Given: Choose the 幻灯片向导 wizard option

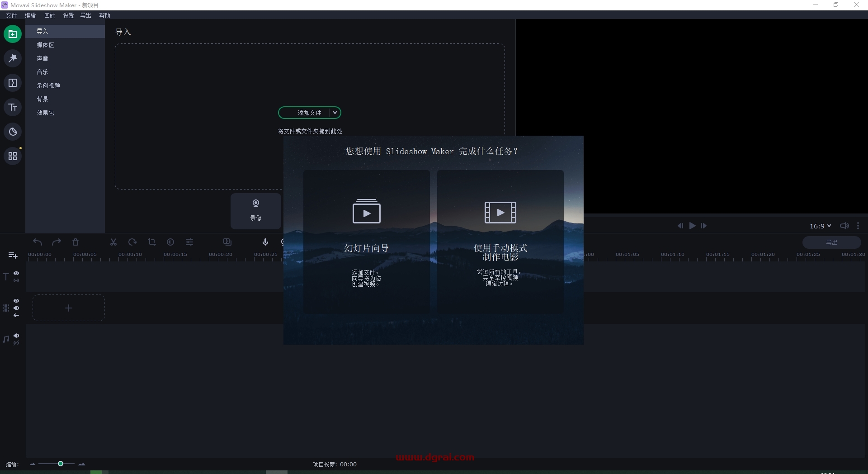Looking at the screenshot, I should click(366, 242).
